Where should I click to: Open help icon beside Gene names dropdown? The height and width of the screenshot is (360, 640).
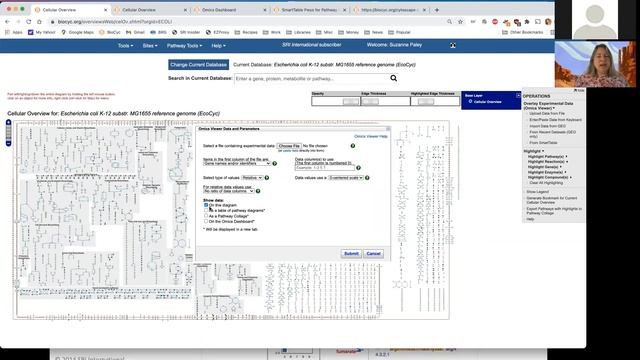coord(275,163)
